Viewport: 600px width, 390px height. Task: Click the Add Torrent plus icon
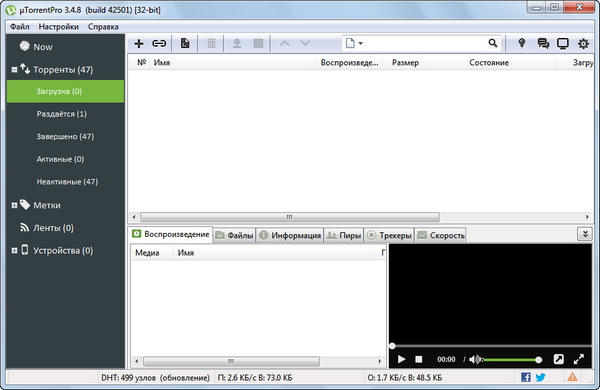(x=139, y=44)
